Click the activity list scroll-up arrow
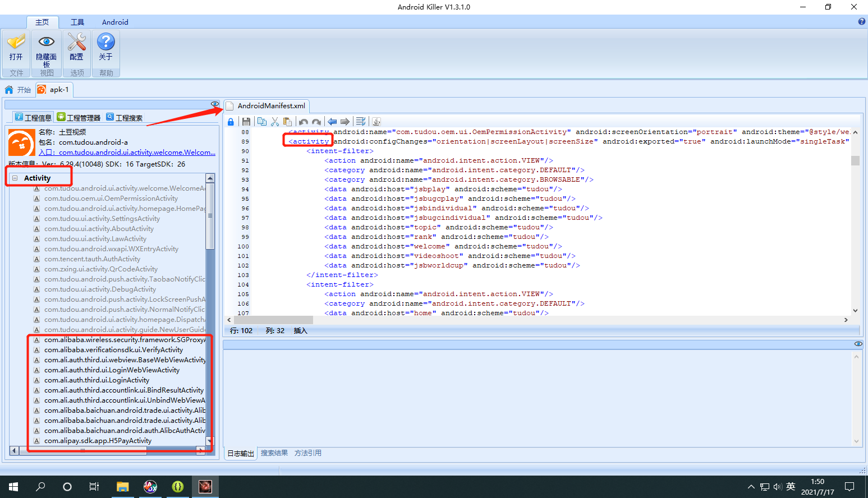The height and width of the screenshot is (498, 868). (x=210, y=178)
